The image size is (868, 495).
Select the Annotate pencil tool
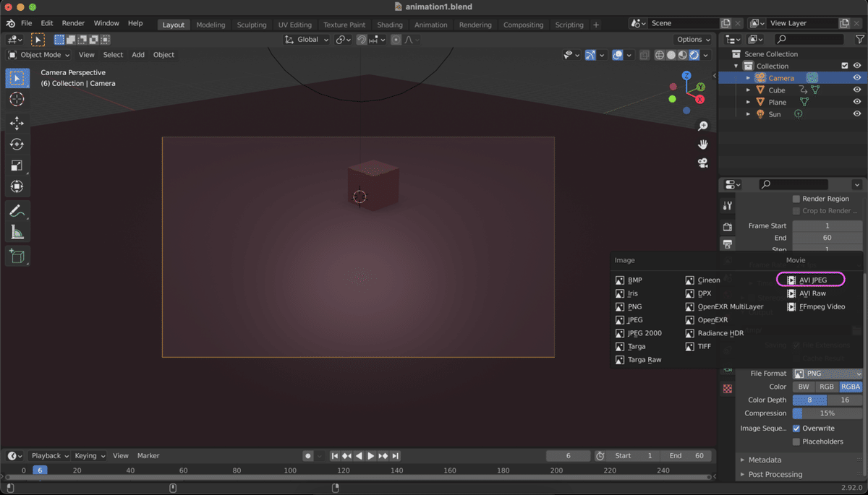click(x=17, y=211)
